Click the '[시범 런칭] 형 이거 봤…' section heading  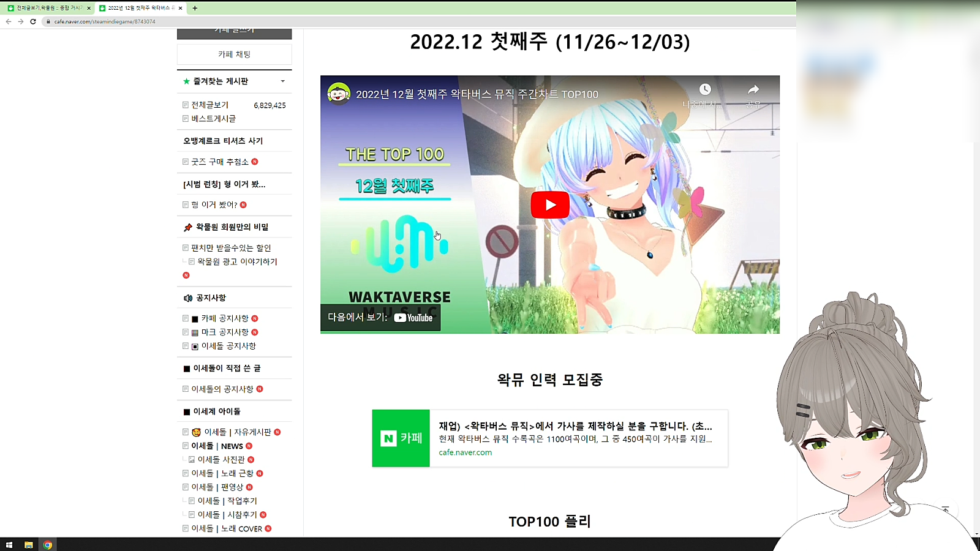click(224, 184)
